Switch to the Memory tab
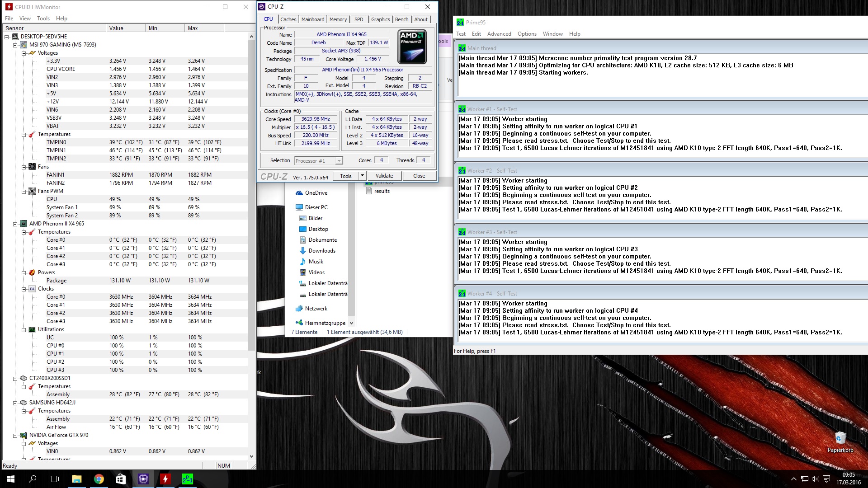Screen dimensions: 868x488 tap(338, 19)
